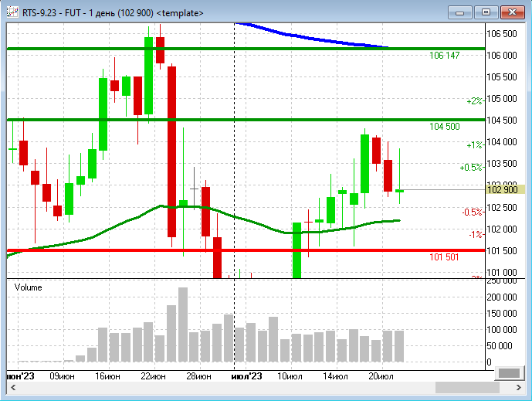This screenshot has width=532, height=401.
Task: Click the small gray doji candle
Action: coord(194,189)
